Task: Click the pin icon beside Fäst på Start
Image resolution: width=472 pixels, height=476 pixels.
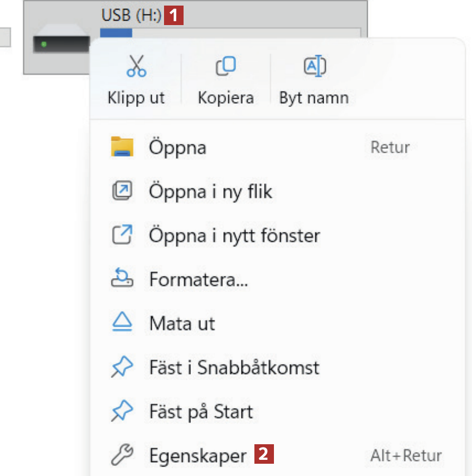Action: (122, 411)
